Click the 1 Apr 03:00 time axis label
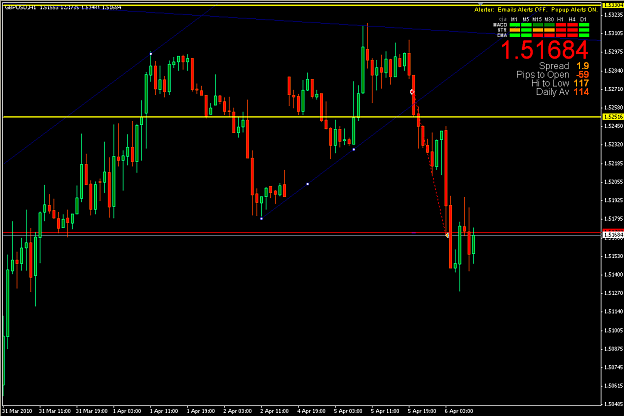The width and height of the screenshot is (625, 417). [126, 411]
